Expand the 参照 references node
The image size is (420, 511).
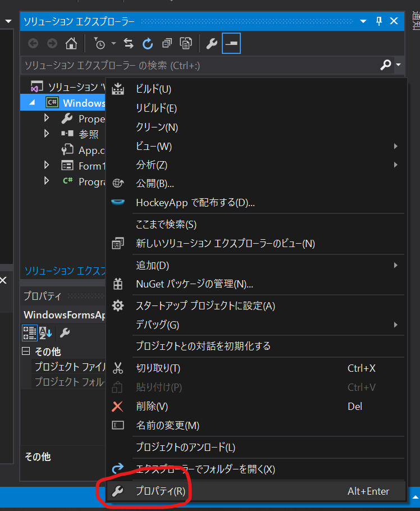pos(47,134)
